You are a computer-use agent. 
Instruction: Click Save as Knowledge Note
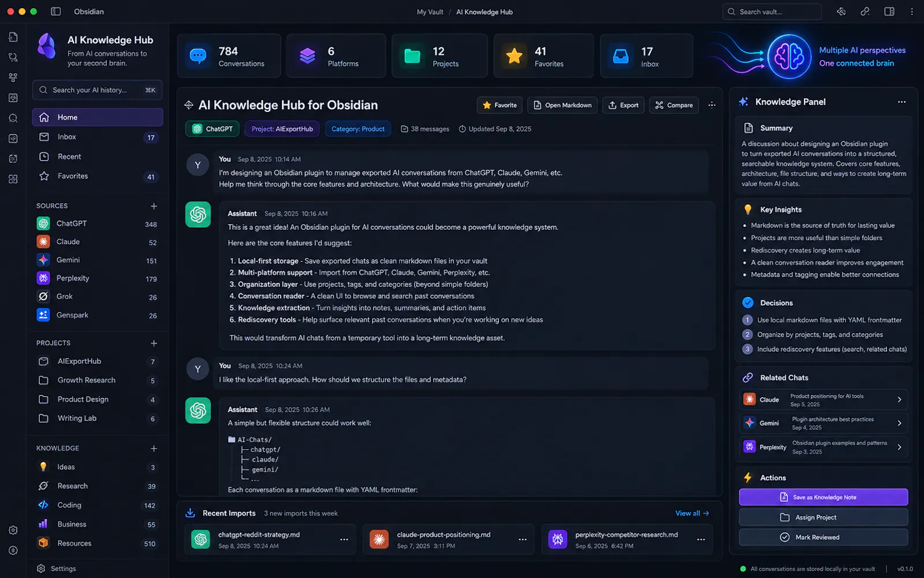pyautogui.click(x=824, y=497)
